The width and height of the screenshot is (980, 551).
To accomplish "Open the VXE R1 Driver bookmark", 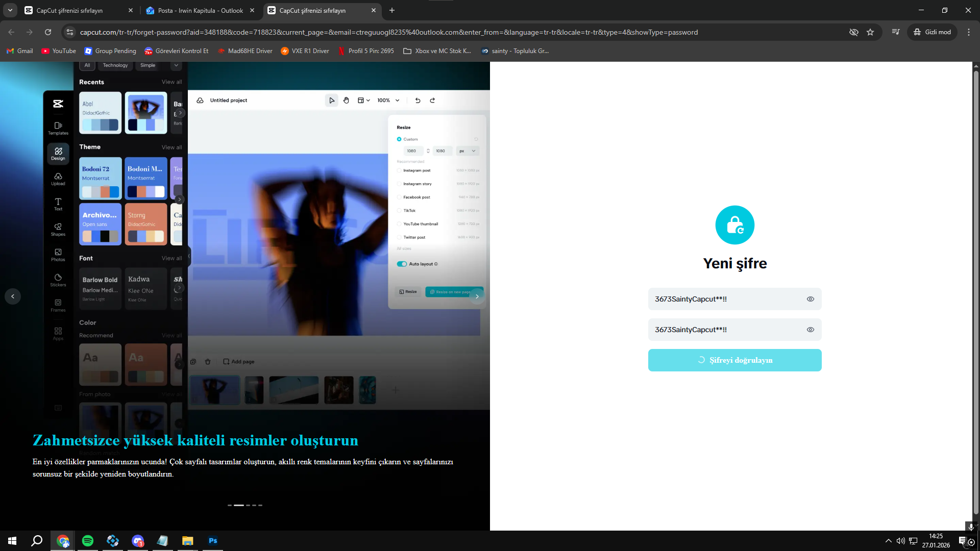I will [305, 51].
